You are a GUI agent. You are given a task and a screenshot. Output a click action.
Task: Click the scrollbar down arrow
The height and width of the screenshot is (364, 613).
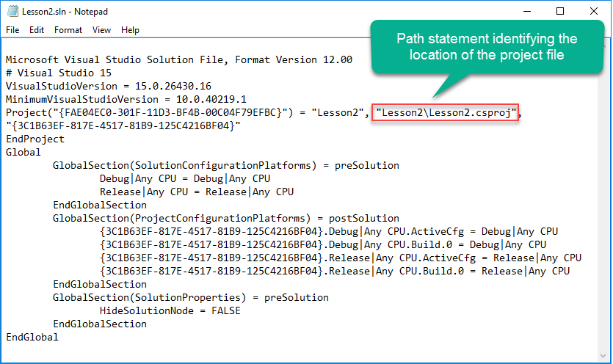point(603,355)
